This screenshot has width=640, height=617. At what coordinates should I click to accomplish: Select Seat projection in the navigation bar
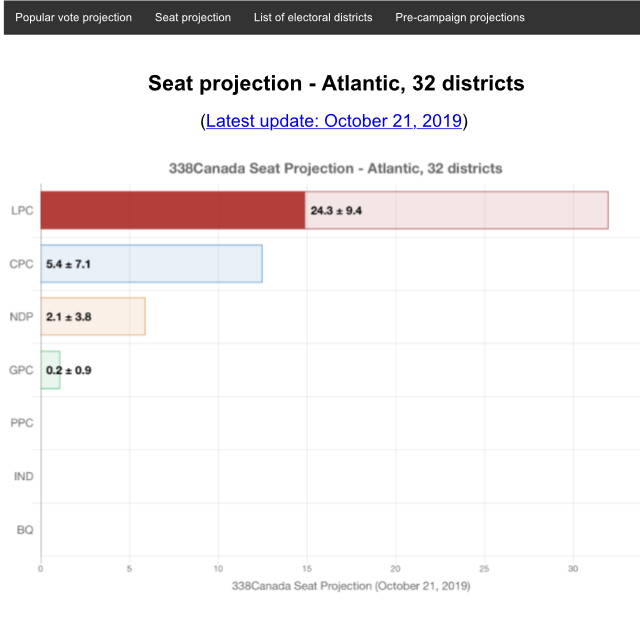(x=193, y=18)
